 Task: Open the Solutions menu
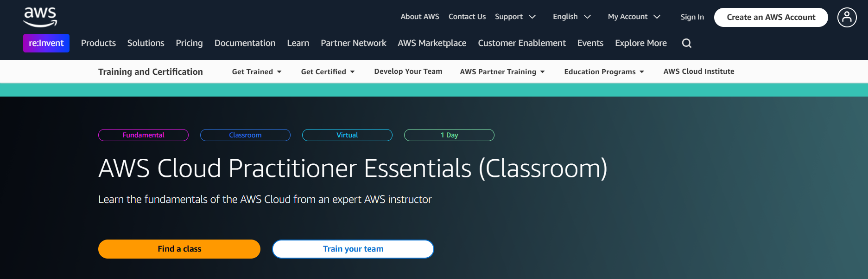146,43
